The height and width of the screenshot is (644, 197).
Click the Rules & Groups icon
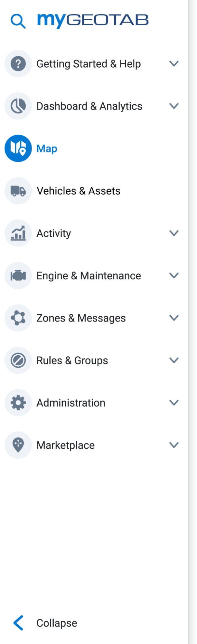click(x=18, y=360)
